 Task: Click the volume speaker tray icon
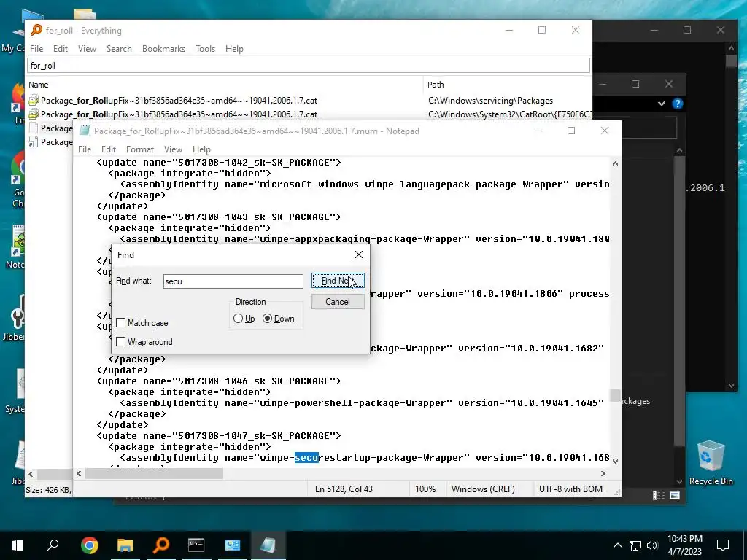pyautogui.click(x=652, y=545)
